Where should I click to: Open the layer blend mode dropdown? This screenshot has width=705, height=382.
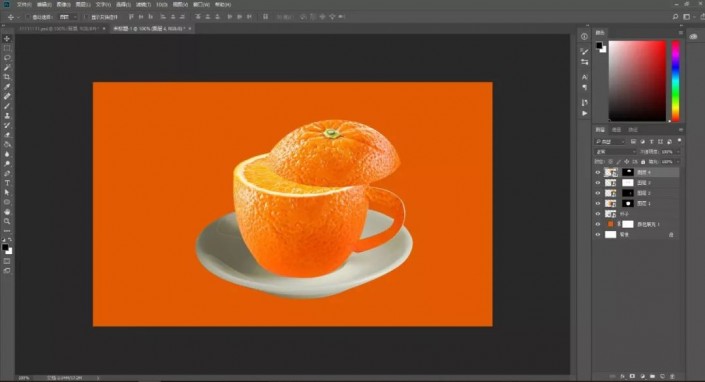615,151
